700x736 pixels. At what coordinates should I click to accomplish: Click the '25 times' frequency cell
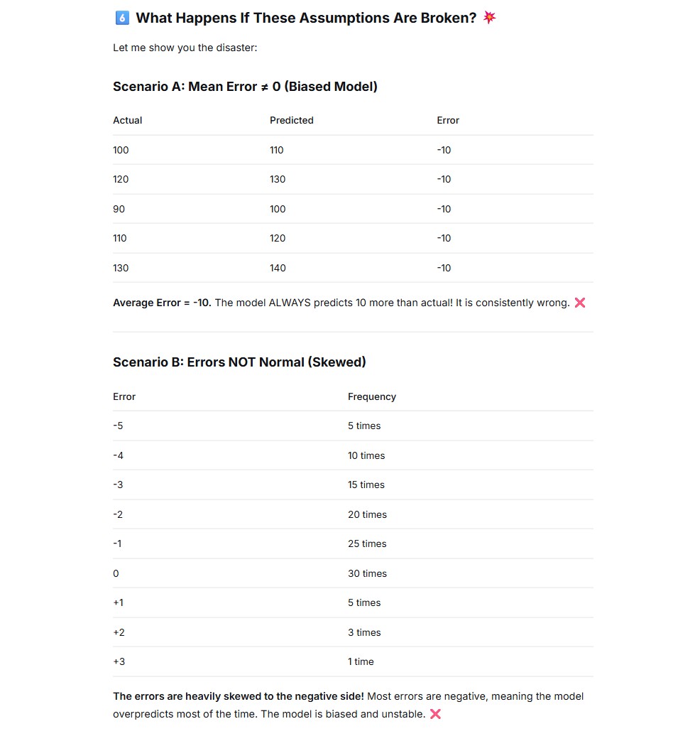(367, 543)
